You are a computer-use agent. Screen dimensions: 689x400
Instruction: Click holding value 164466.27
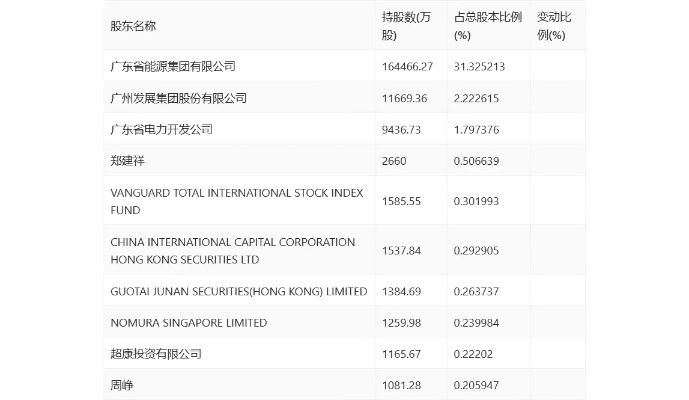coord(408,66)
